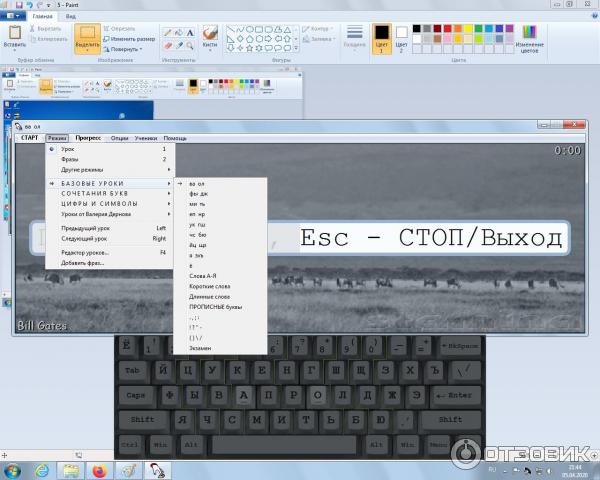Switch to the Главная ribbon tab
This screenshot has height=480, width=600.
(42, 16)
